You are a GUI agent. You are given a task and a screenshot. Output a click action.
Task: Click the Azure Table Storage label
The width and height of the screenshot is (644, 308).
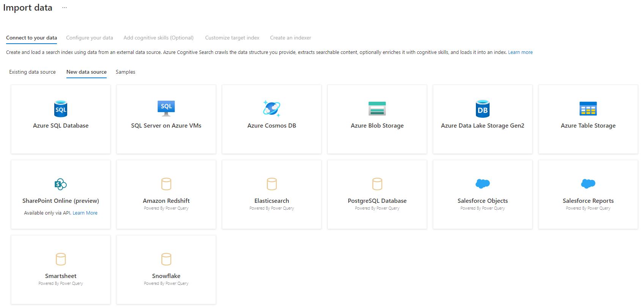point(588,126)
